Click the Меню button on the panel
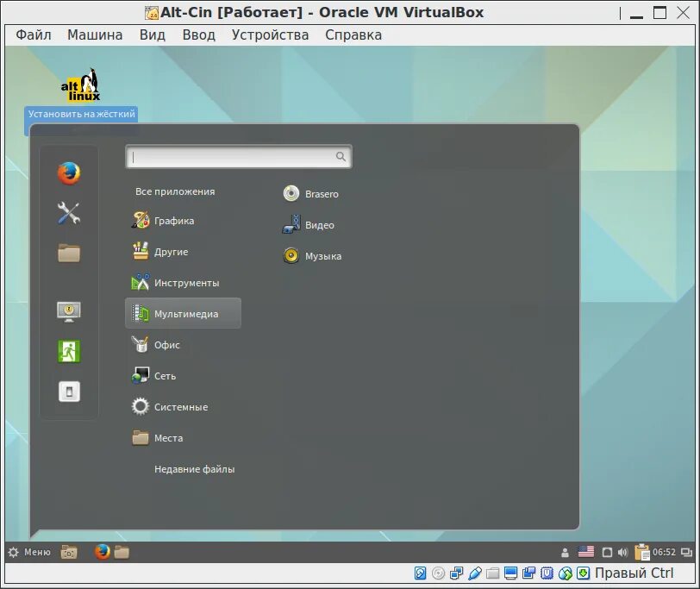The height and width of the screenshot is (589, 700). (30, 553)
